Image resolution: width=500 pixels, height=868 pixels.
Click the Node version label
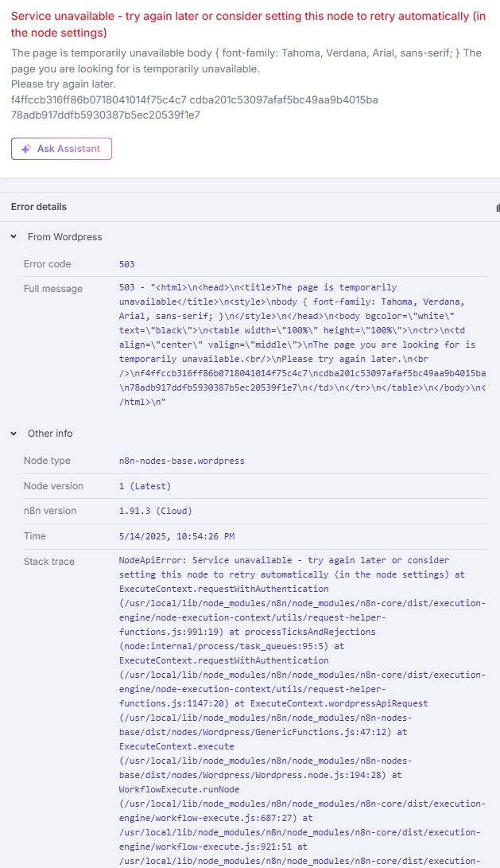(x=53, y=486)
